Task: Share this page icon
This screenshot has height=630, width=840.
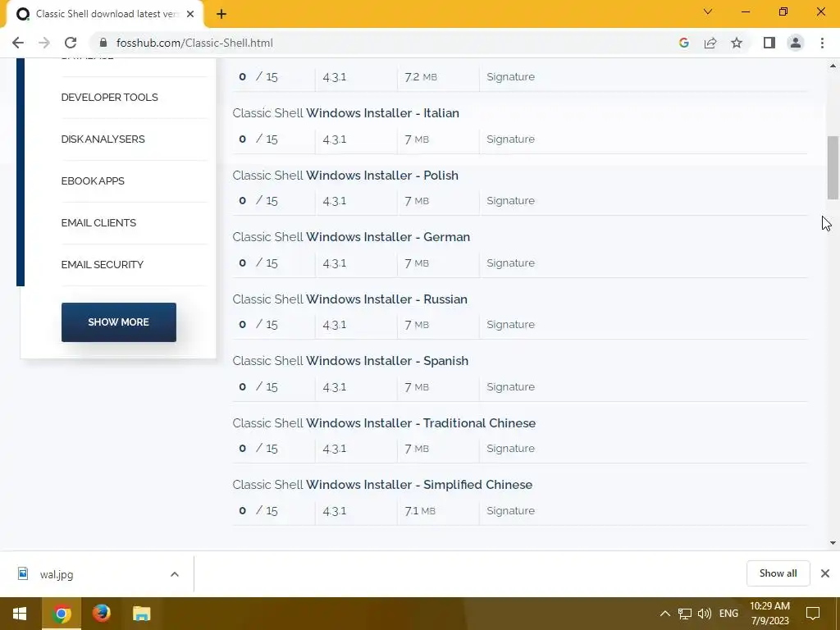Action: tap(710, 43)
